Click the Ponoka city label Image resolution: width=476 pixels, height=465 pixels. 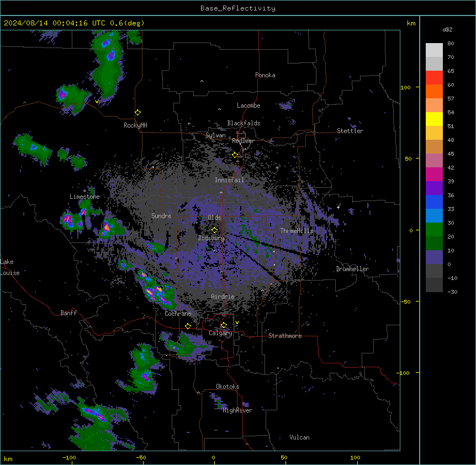click(x=265, y=75)
